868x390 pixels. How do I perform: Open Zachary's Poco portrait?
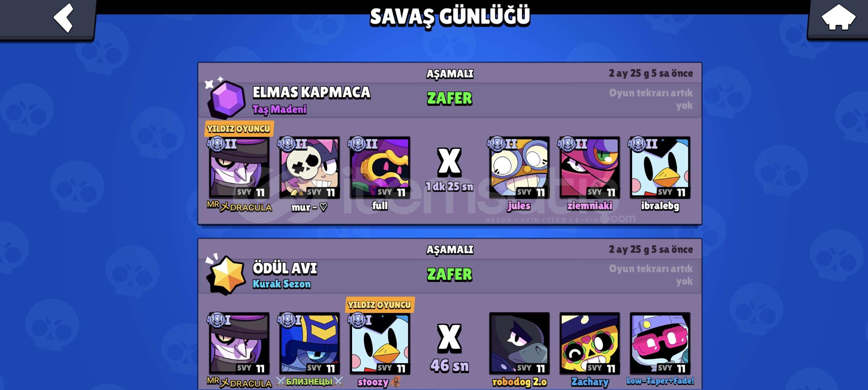(590, 343)
